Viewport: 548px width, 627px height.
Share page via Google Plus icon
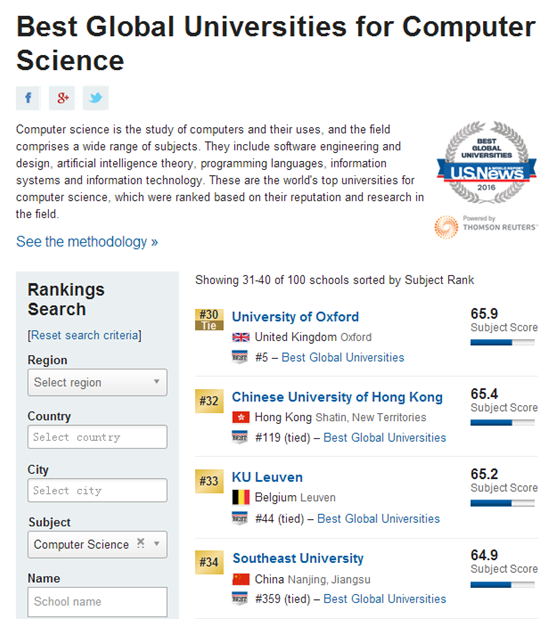click(62, 98)
